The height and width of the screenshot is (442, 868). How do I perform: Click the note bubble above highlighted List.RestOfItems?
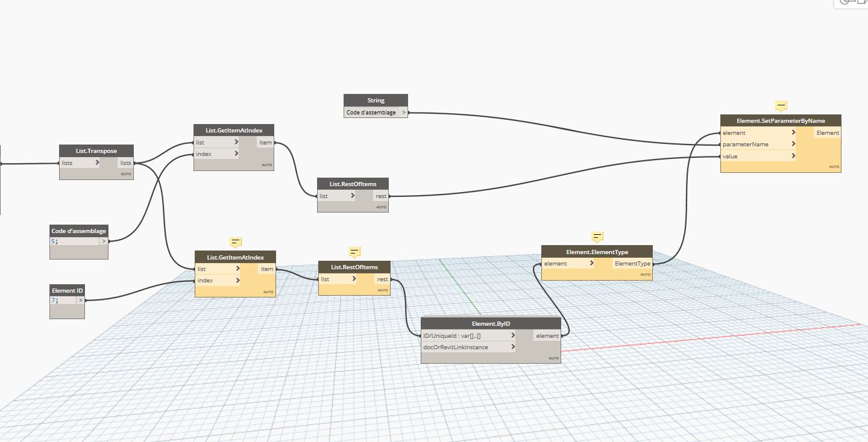pyautogui.click(x=354, y=252)
